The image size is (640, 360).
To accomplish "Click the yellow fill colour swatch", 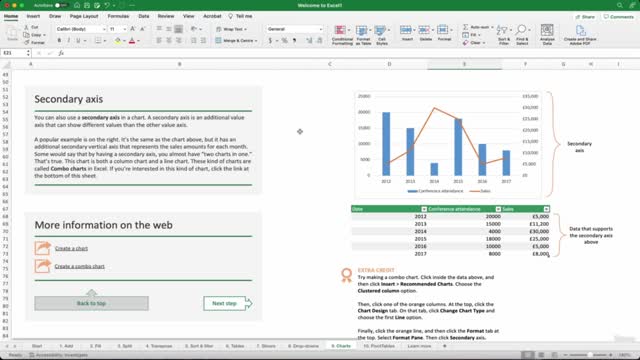I will 118,41.
